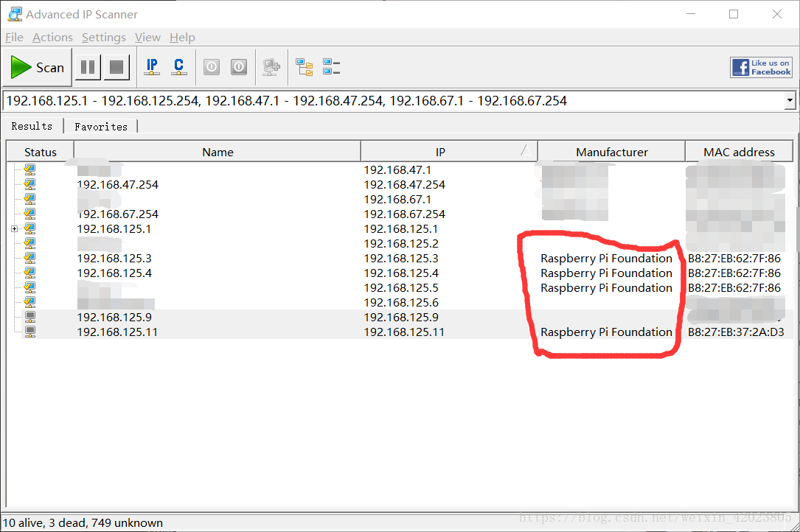Open the Help menu

click(182, 38)
